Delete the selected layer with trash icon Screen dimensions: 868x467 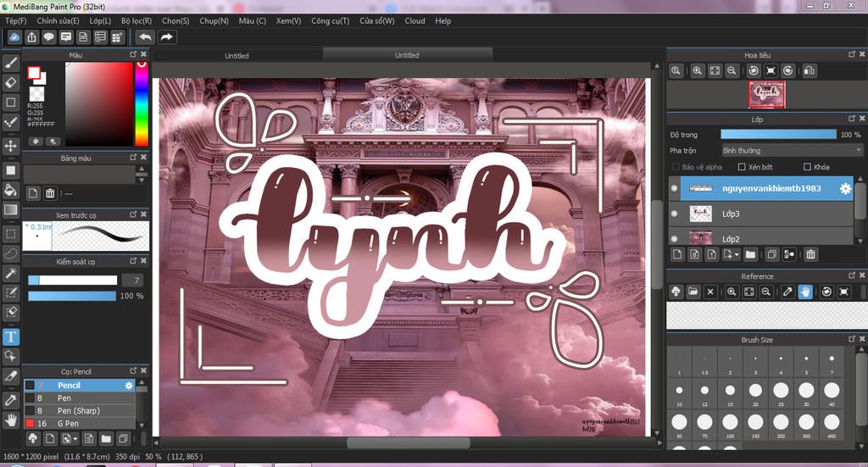[x=810, y=254]
